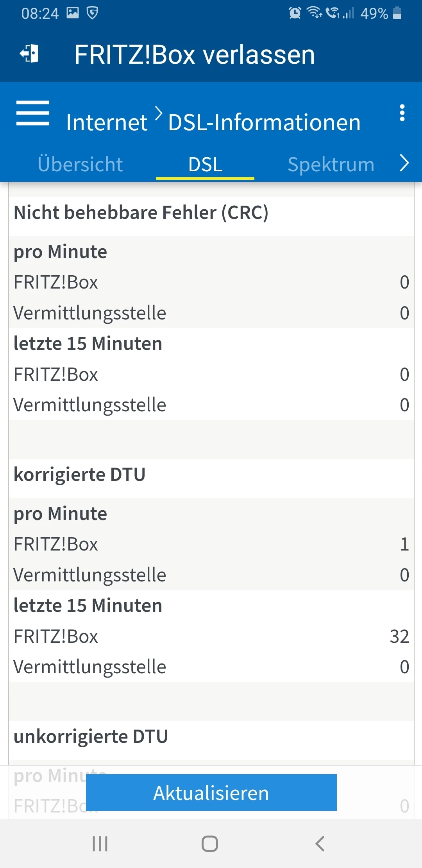Screen dimensions: 422x868
Task: Tap the battery icon in status bar
Action: click(397, 13)
